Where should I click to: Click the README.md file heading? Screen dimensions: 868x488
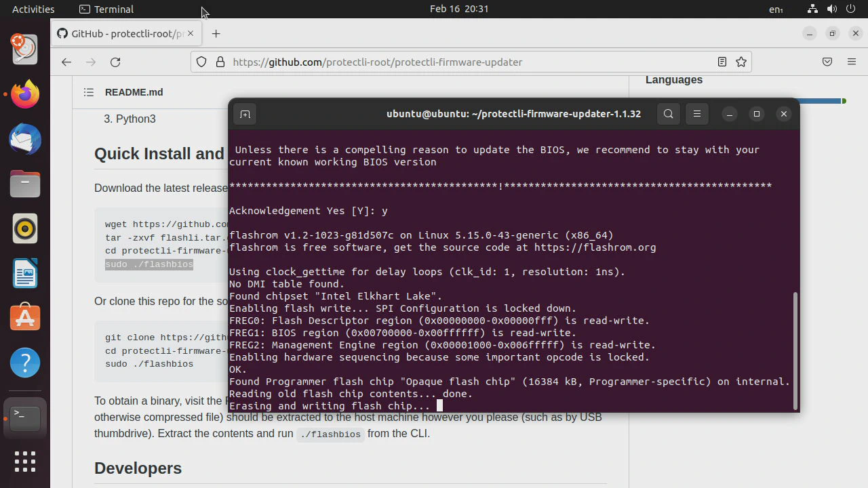tap(134, 92)
